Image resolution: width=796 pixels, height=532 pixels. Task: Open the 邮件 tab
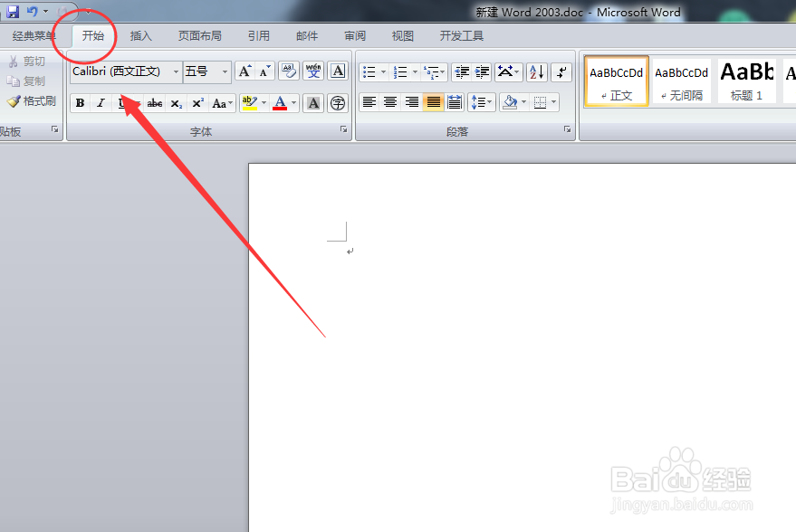307,36
